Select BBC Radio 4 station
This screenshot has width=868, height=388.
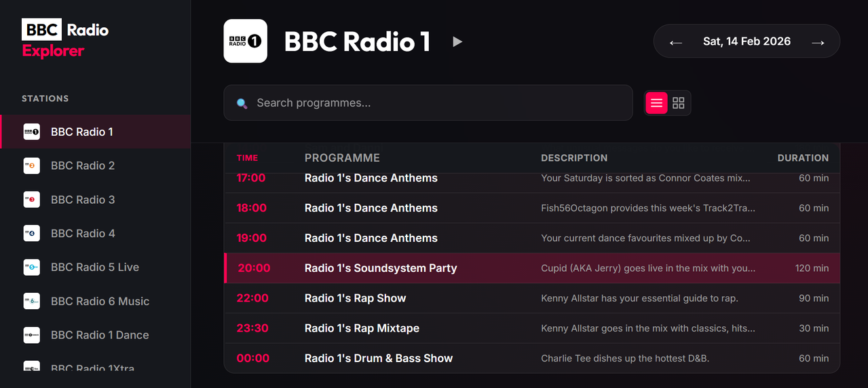pos(96,233)
